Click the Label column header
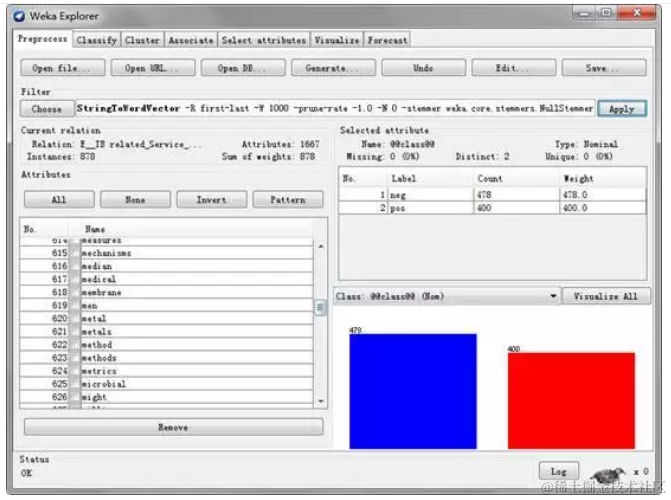 [x=430, y=179]
